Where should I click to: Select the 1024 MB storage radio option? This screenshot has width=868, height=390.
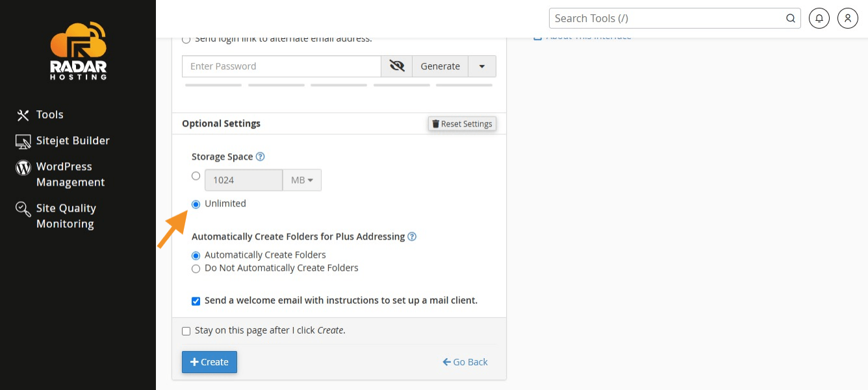(196, 176)
